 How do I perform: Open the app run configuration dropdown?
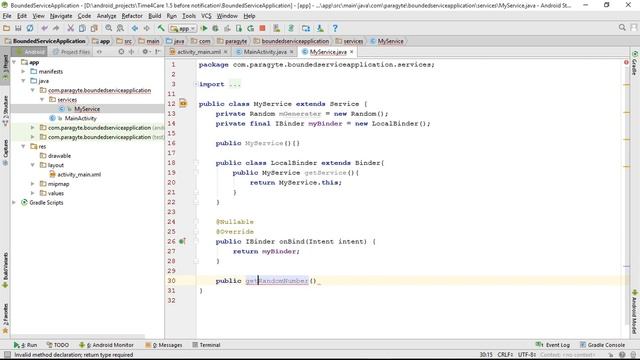pyautogui.click(x=182, y=29)
